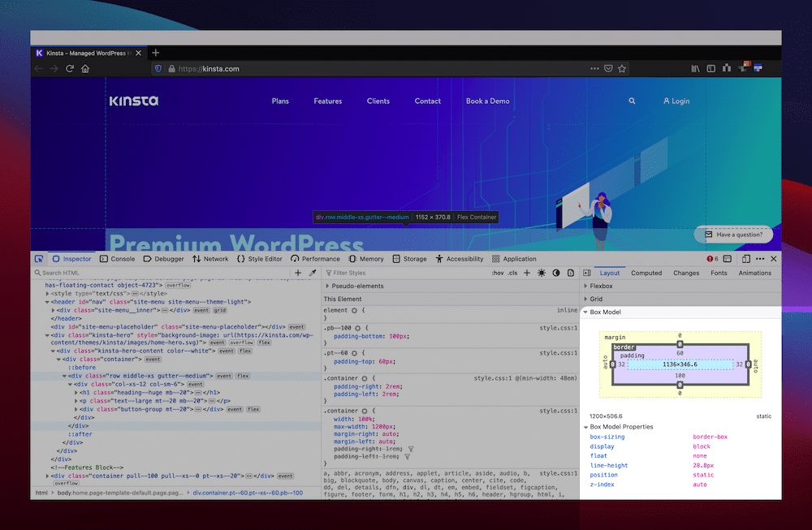Toggle the .cls class editor panel

tap(511, 273)
